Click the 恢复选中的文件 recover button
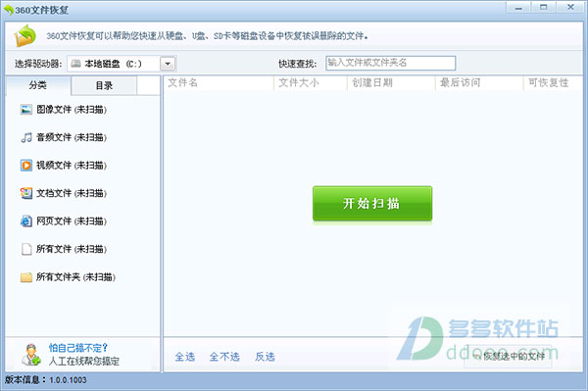588x391 pixels. pyautogui.click(x=508, y=356)
